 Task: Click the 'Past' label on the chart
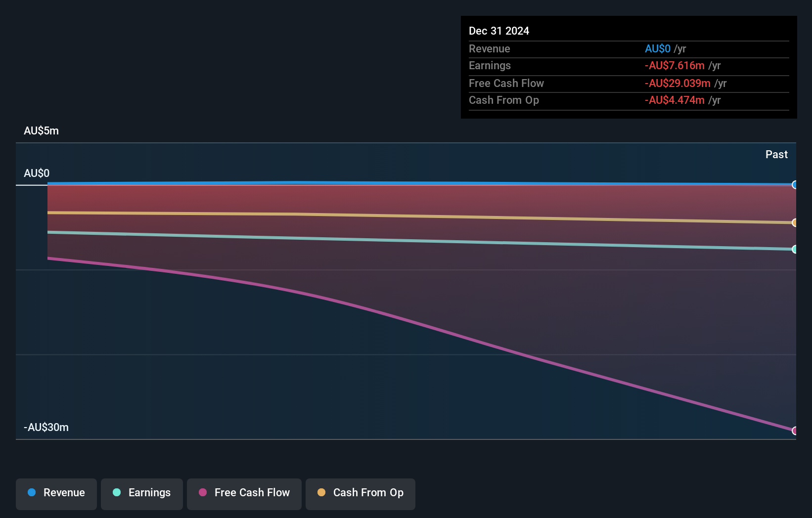pyautogui.click(x=776, y=154)
